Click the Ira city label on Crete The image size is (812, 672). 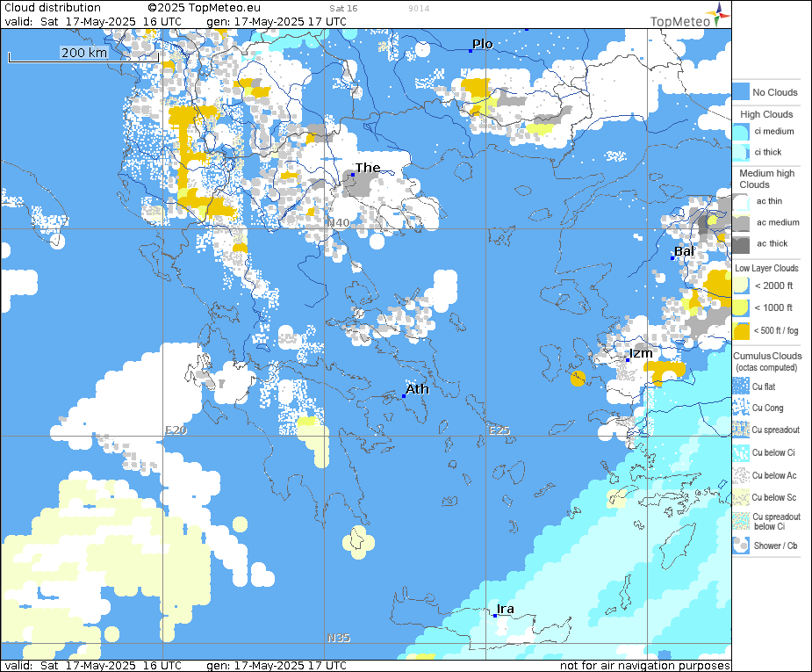505,609
